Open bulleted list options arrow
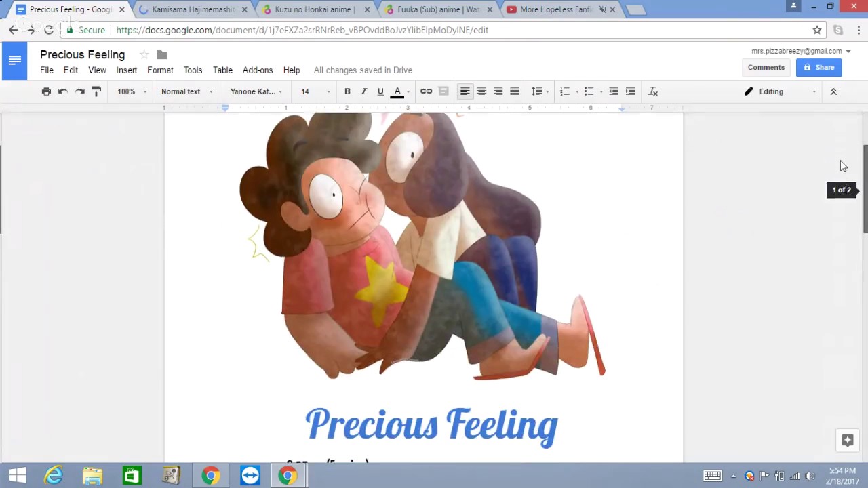This screenshot has width=868, height=488. [x=601, y=91]
